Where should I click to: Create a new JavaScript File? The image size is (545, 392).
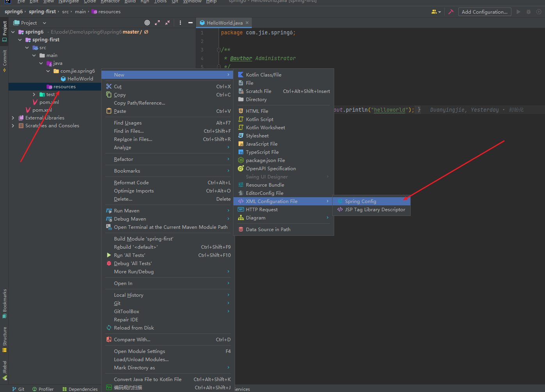pos(283,144)
